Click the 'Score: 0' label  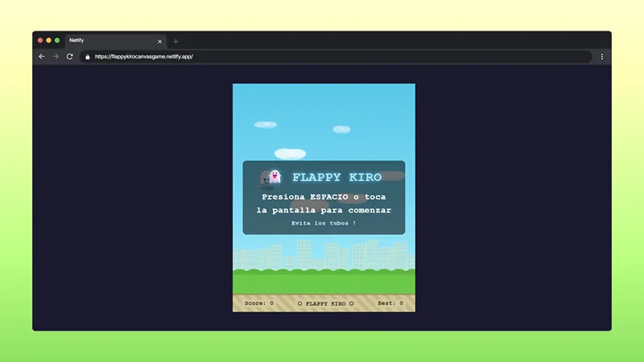click(x=259, y=303)
